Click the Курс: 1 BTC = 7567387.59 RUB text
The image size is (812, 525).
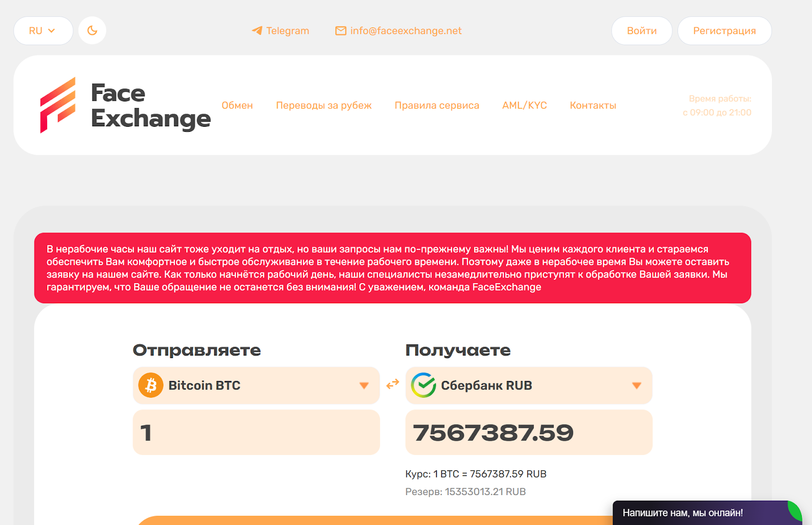click(476, 474)
